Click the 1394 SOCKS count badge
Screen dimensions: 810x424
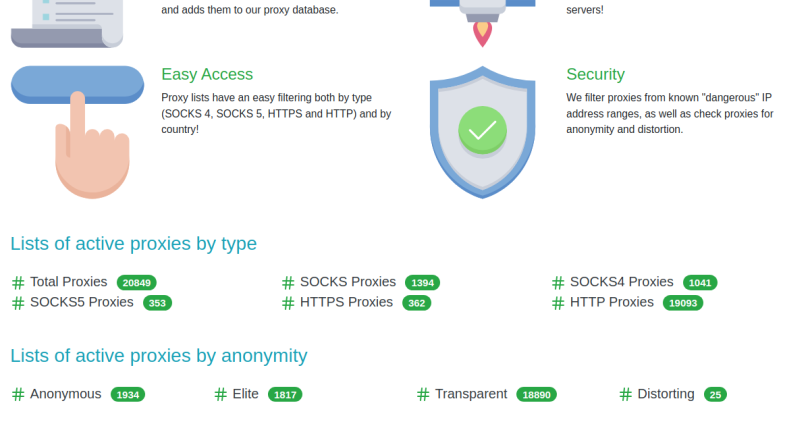coord(422,283)
